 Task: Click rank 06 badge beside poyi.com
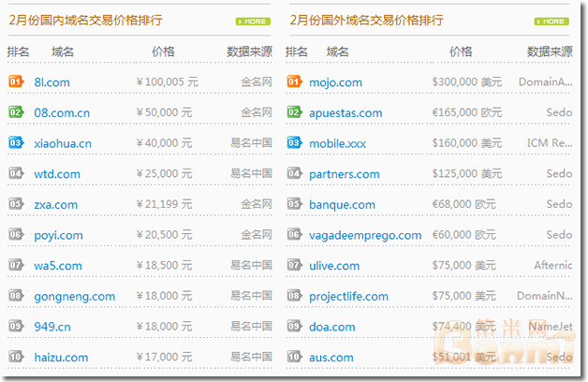coord(16,235)
